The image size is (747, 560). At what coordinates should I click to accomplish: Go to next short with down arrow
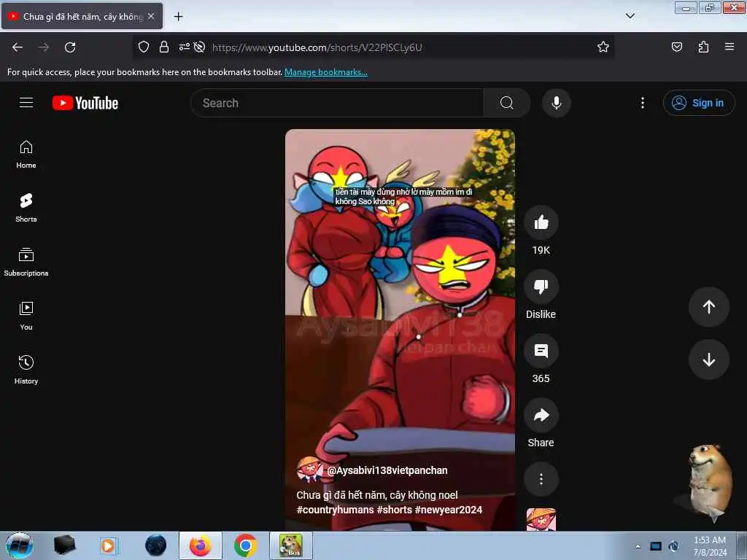709,359
